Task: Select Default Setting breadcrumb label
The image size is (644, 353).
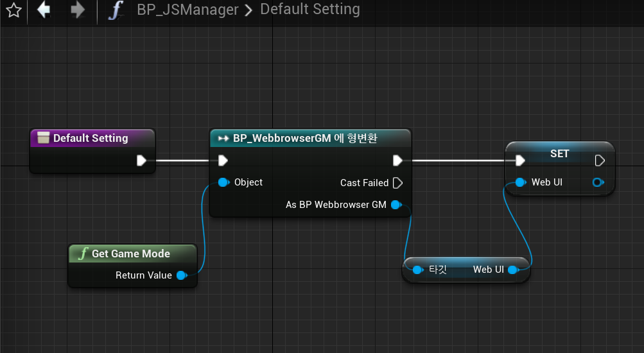Action: [310, 10]
